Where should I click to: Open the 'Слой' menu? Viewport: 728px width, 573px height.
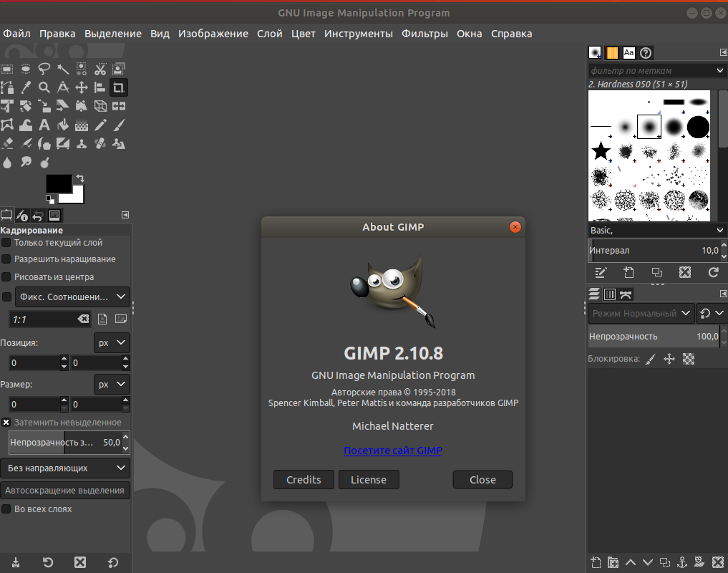[x=270, y=34]
